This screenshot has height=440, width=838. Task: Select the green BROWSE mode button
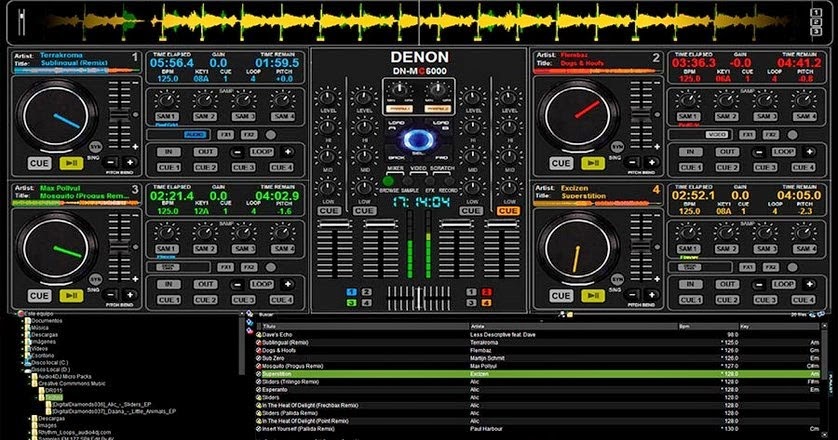point(388,181)
